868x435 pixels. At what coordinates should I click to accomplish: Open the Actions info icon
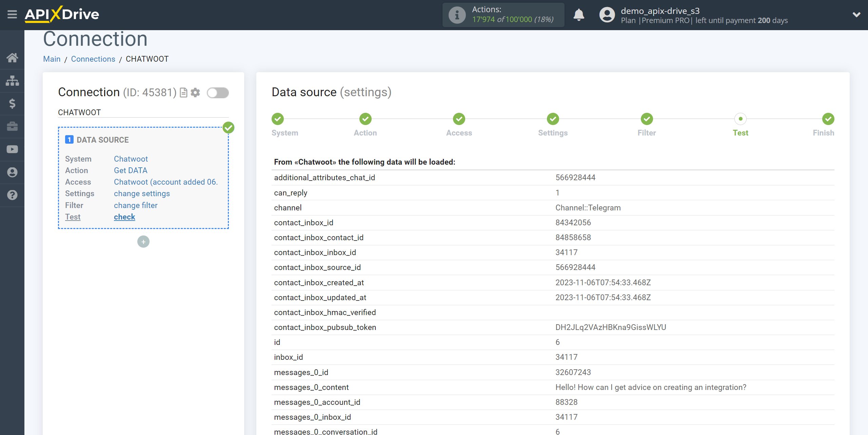[457, 15]
